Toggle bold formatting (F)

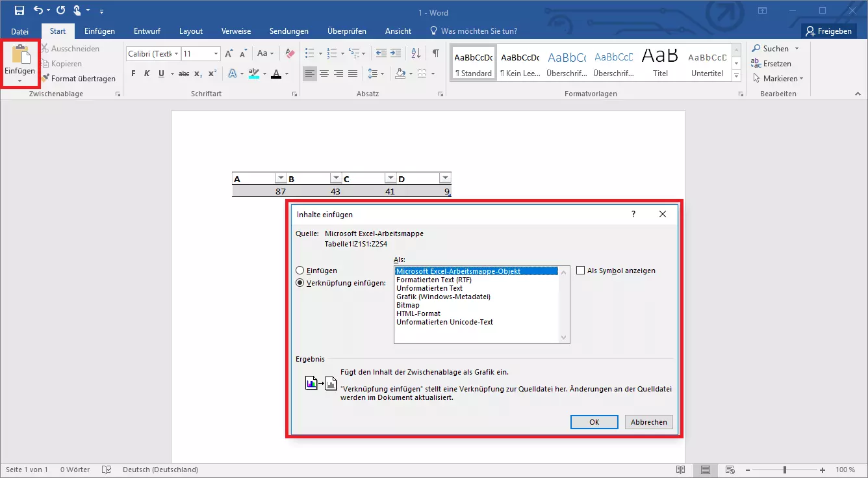133,73
